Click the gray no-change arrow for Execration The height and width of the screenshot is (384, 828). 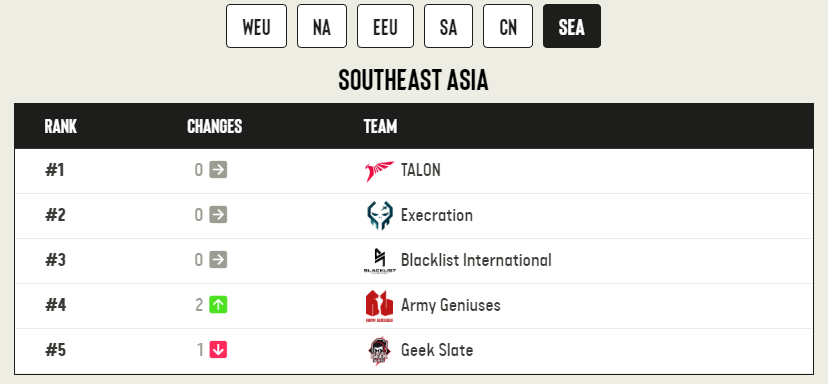[218, 214]
